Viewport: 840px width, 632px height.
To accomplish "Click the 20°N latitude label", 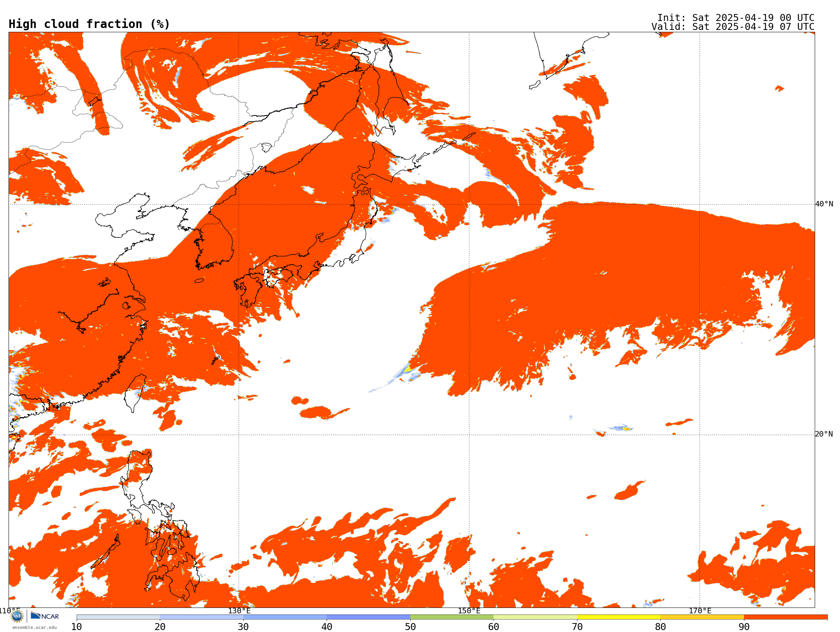I will [824, 434].
